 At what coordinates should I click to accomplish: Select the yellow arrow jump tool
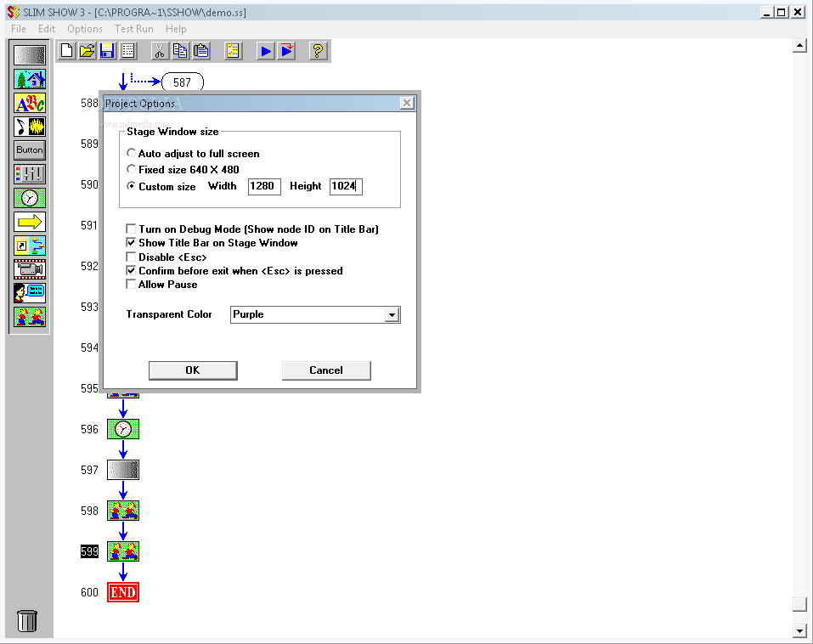coord(30,222)
